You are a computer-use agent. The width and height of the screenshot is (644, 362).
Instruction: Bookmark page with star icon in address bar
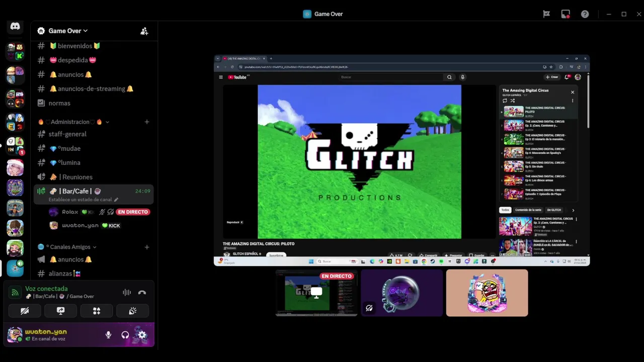pos(551,67)
